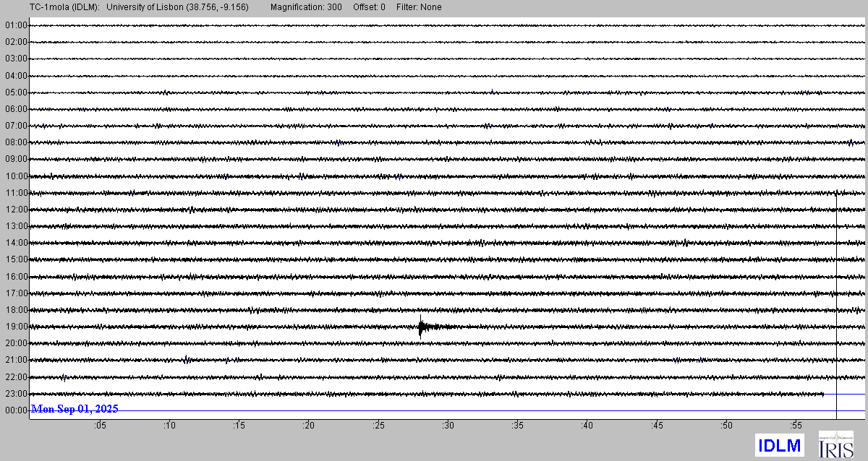Click the :55 minute axis label
Image resolution: width=868 pixels, height=461 pixels.
(x=796, y=426)
